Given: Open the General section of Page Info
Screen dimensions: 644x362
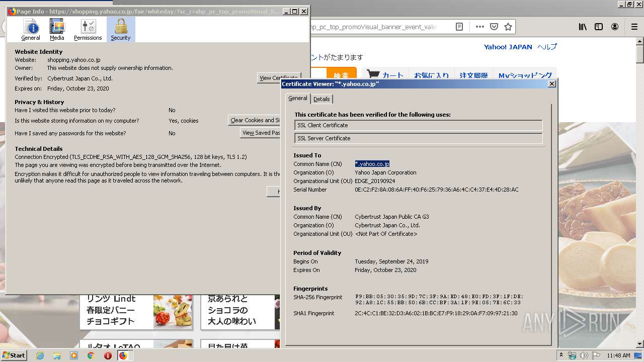Looking at the screenshot, I should pos(30,29).
